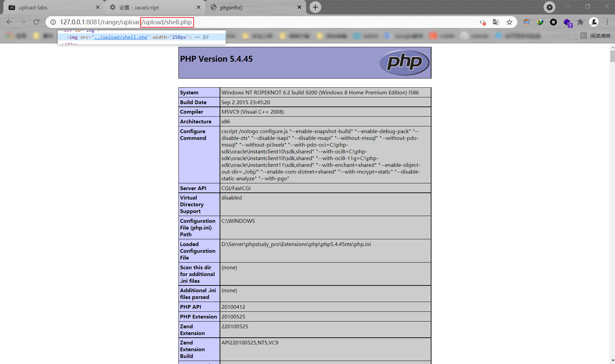615x364 pixels.
Task: Click the Compiler label
Action: click(192, 112)
